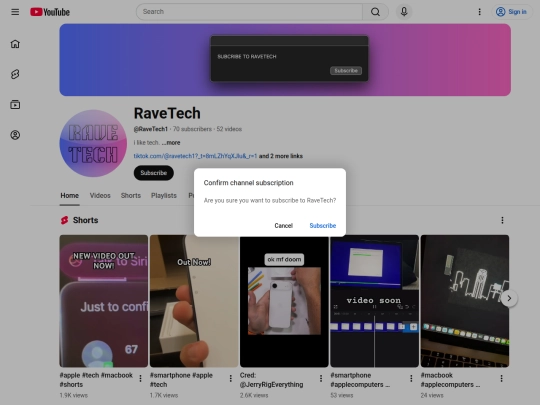Click the RaveTech channel name heading
Image resolution: width=540 pixels, height=405 pixels.
[x=167, y=113]
